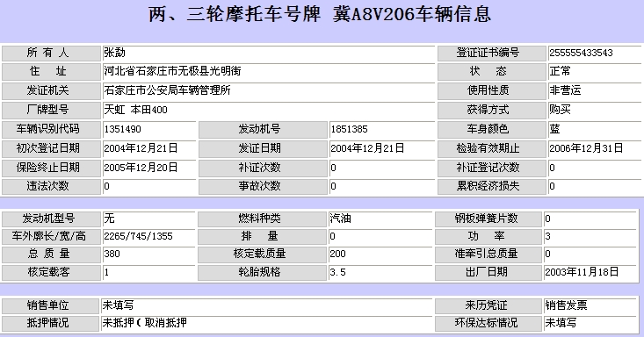Click the 检验有效期止 label cell
Image resolution: width=644 pixels, height=337 pixels.
[492, 148]
